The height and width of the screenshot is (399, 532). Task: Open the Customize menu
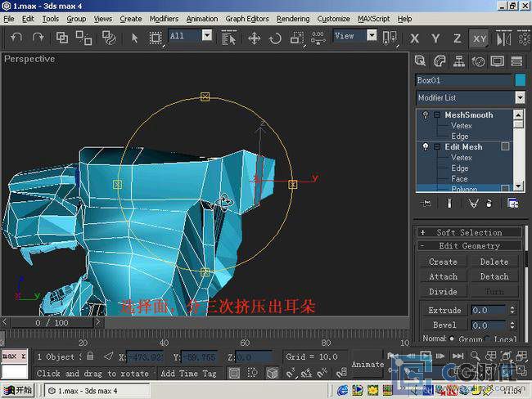click(x=333, y=19)
